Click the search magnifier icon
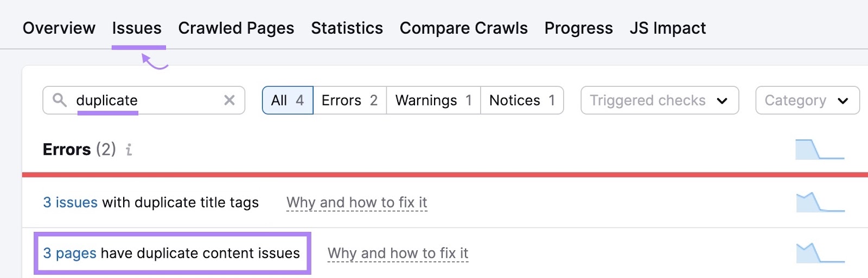The width and height of the screenshot is (868, 278). [60, 100]
